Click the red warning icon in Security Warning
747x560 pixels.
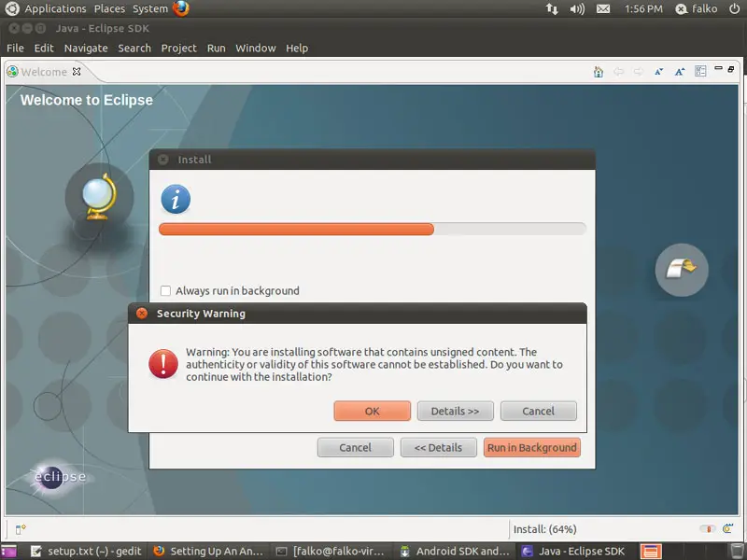[163, 364]
